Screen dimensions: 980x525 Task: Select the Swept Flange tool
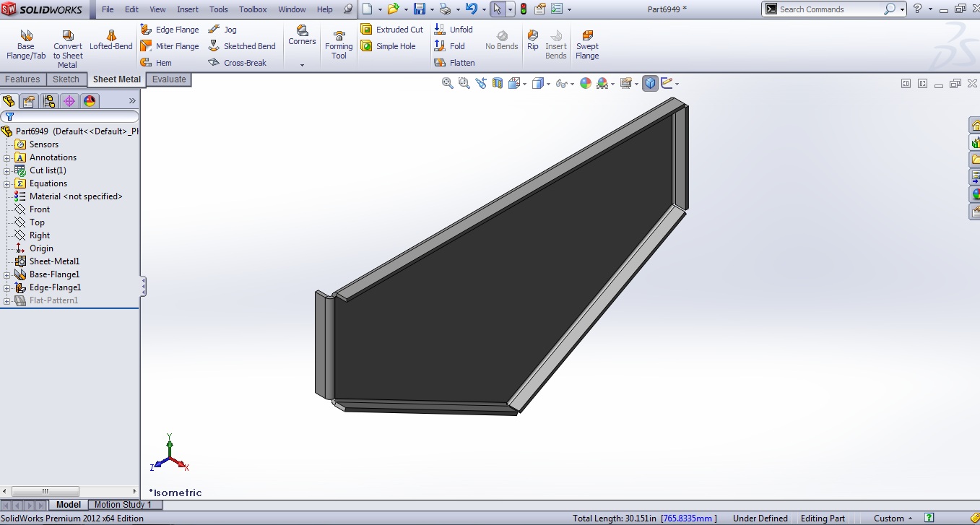click(587, 43)
